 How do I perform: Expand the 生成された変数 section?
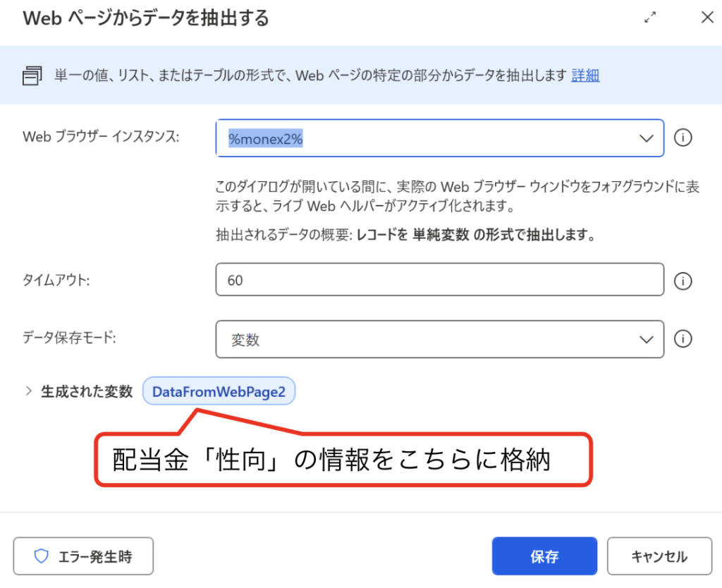29,392
